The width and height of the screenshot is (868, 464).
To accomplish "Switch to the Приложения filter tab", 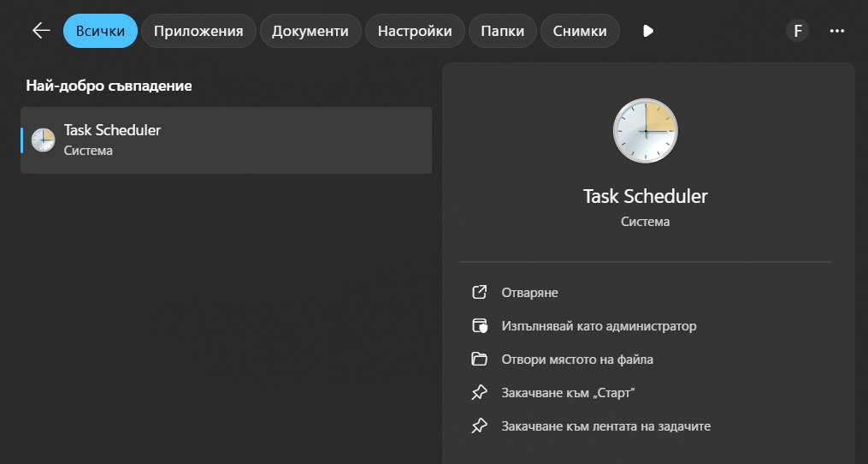I will click(x=198, y=31).
